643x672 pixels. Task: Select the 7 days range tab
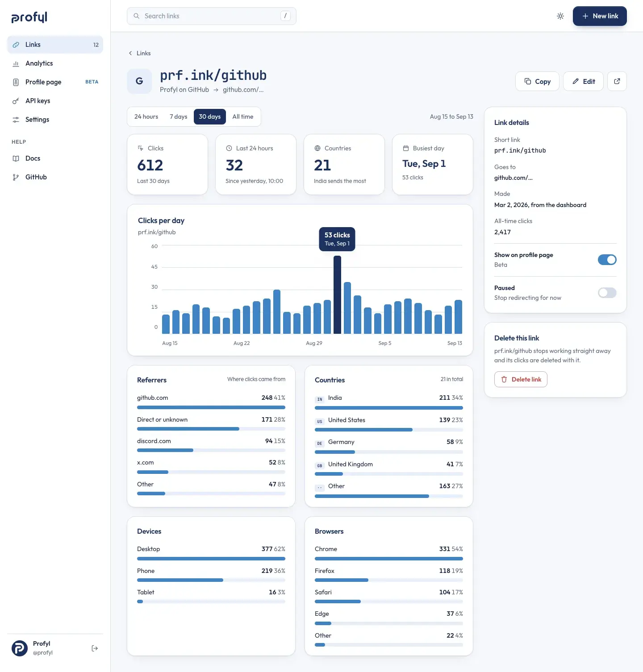click(x=179, y=116)
